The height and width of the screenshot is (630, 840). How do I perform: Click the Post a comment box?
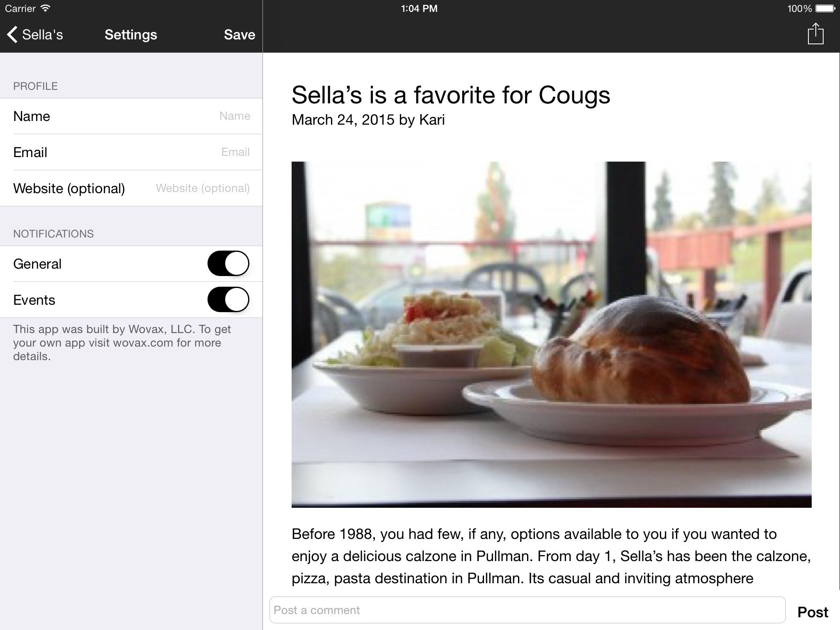(527, 610)
